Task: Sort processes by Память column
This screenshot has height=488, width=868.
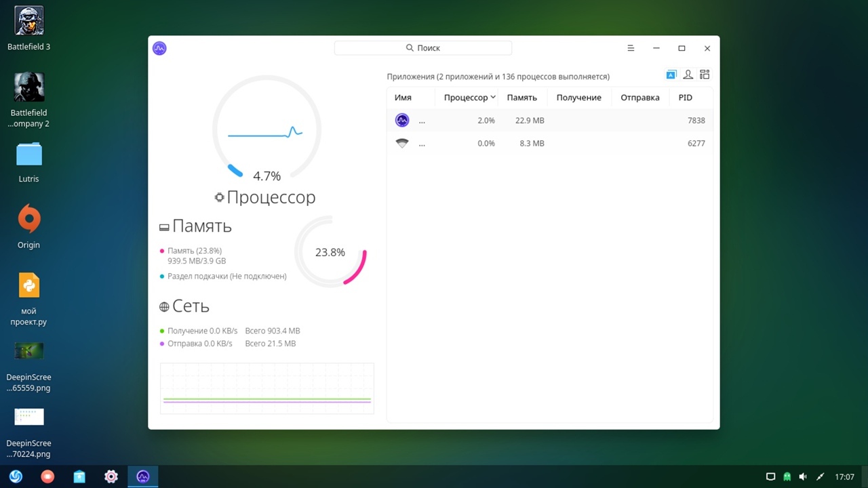Action: 522,98
